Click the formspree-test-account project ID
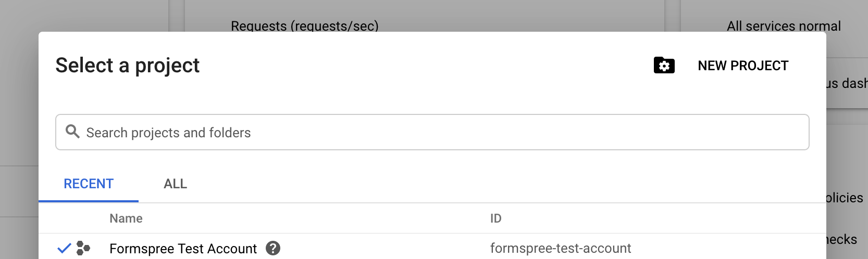This screenshot has height=259, width=868. 560,249
